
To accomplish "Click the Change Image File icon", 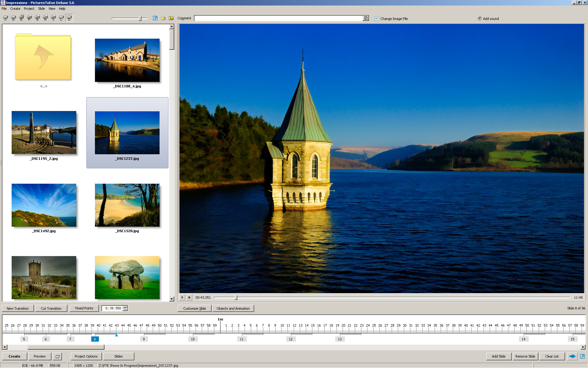I will click(377, 19).
